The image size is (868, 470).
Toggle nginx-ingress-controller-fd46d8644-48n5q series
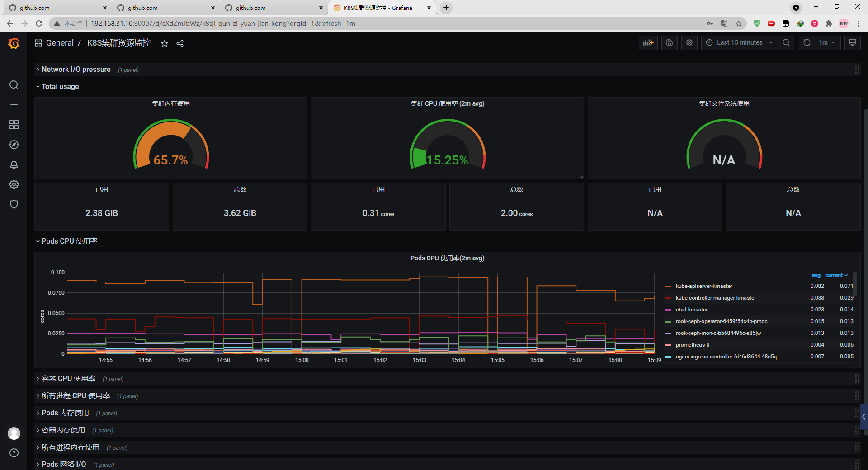coord(726,357)
